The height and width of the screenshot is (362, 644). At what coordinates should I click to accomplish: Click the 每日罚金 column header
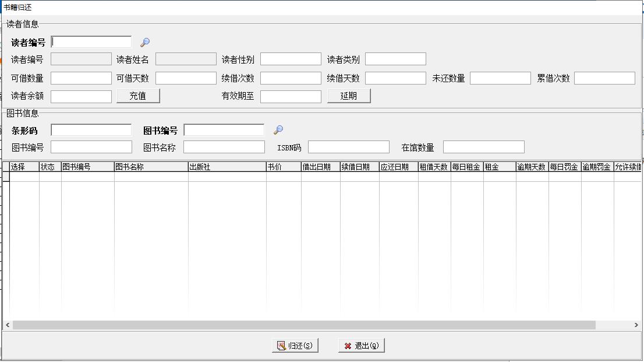pos(565,167)
